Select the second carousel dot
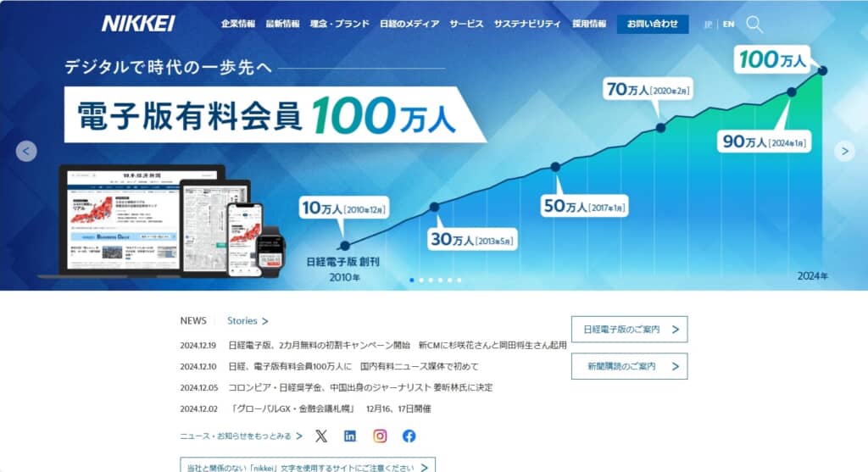 421,280
